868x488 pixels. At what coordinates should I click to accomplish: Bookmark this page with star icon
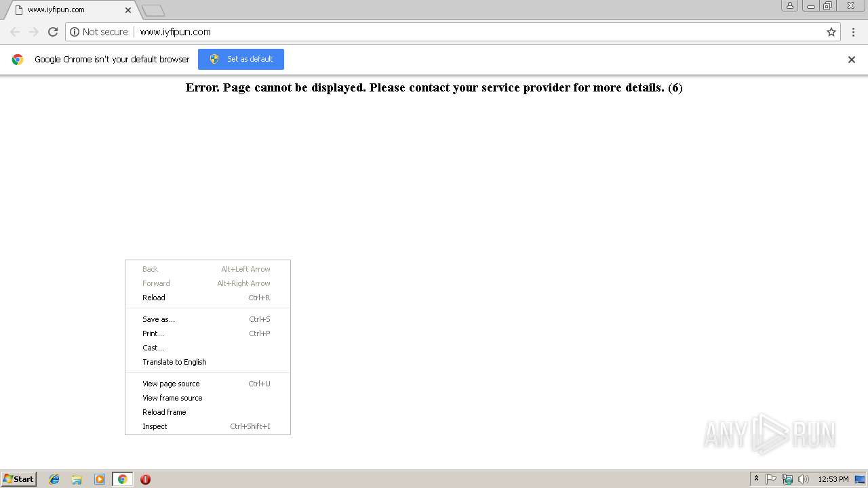[x=831, y=32]
